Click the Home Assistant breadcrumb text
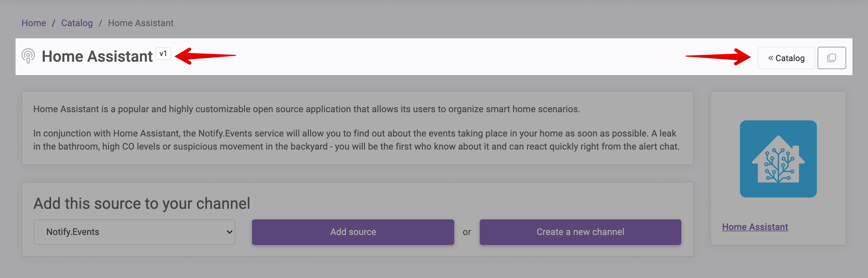Image resolution: width=868 pixels, height=278 pixels. pyautogui.click(x=141, y=23)
